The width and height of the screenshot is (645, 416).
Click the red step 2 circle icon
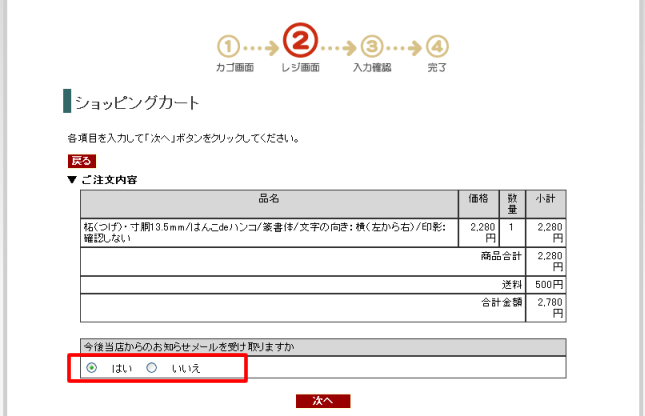tap(300, 41)
